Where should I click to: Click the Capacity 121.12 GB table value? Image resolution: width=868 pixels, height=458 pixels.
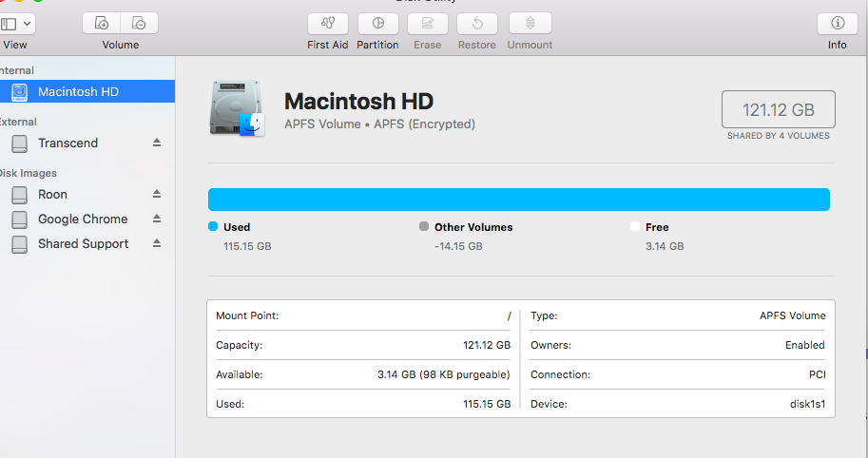487,345
